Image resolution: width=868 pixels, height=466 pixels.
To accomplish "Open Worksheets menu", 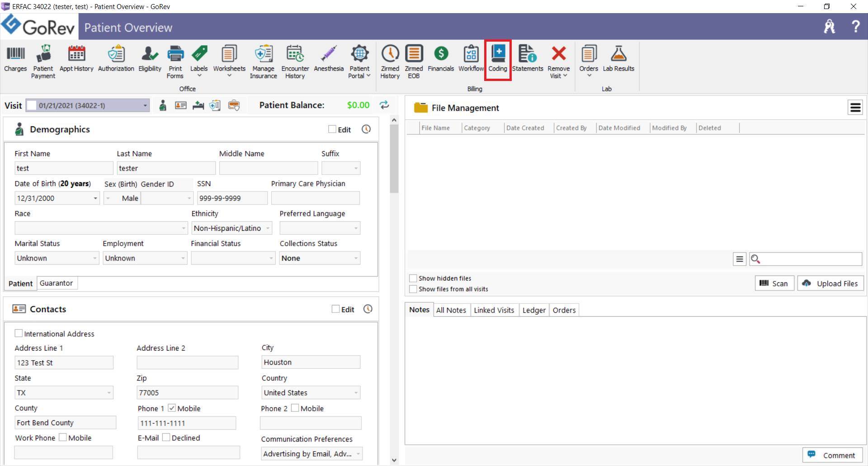I will [x=229, y=61].
